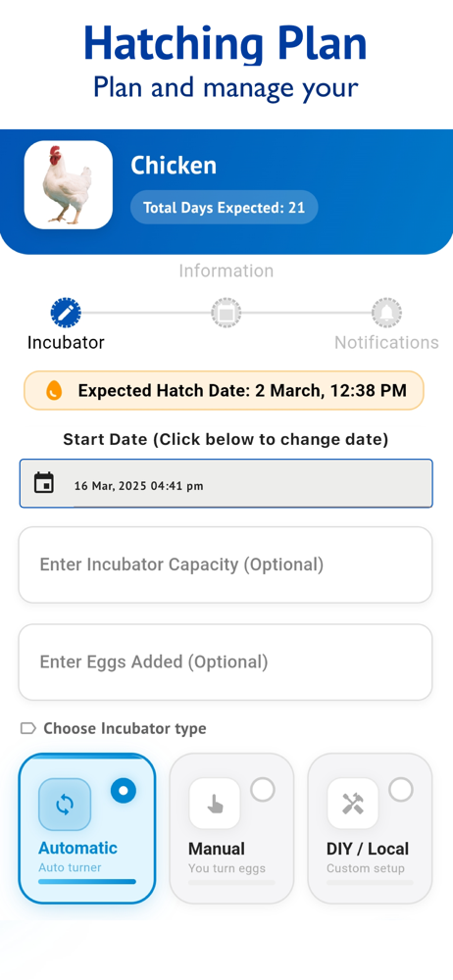The image size is (453, 980).
Task: Tap the Notifications bell step icon
Action: click(x=386, y=313)
